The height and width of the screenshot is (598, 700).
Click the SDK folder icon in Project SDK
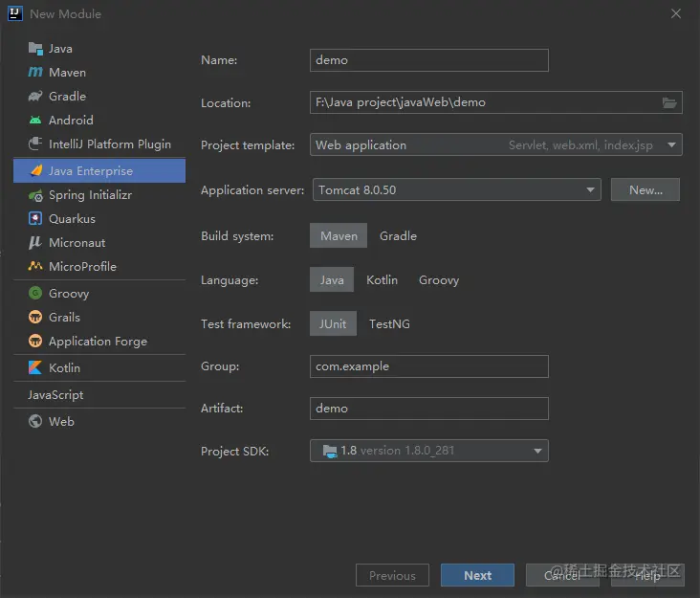[x=330, y=451]
